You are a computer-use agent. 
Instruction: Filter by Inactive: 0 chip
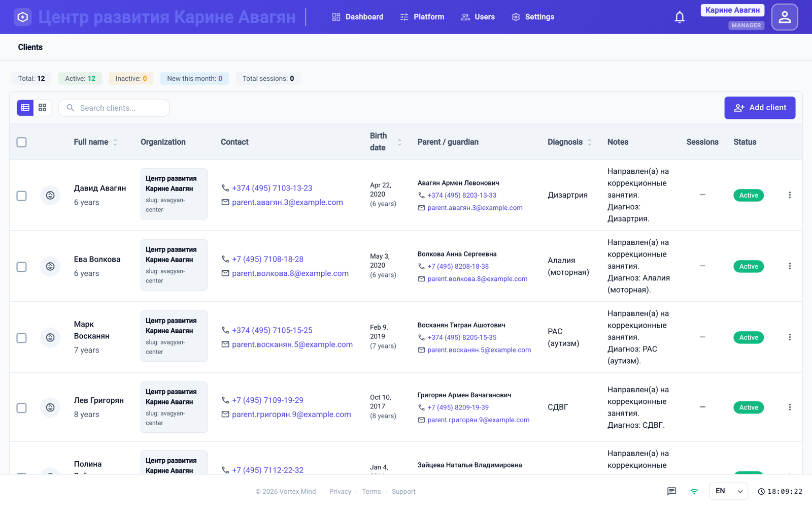(131, 78)
